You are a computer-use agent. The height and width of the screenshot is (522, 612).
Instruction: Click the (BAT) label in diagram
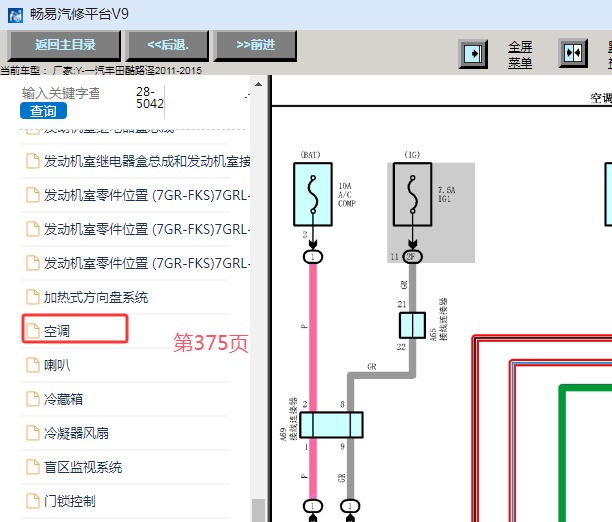pyautogui.click(x=310, y=155)
